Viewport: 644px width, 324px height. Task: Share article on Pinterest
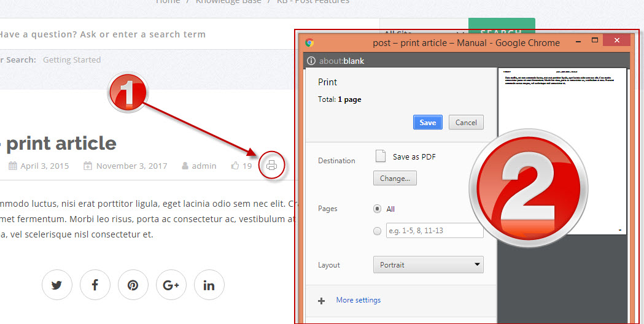(x=133, y=285)
